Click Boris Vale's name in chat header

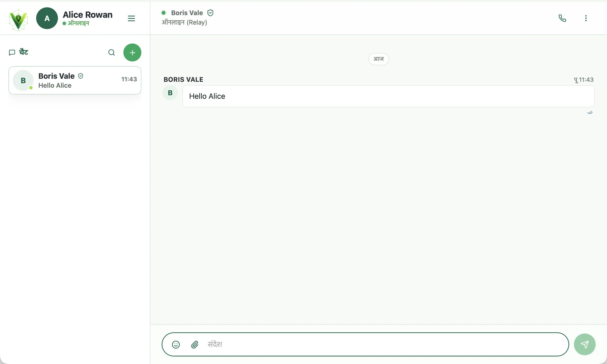click(x=187, y=13)
